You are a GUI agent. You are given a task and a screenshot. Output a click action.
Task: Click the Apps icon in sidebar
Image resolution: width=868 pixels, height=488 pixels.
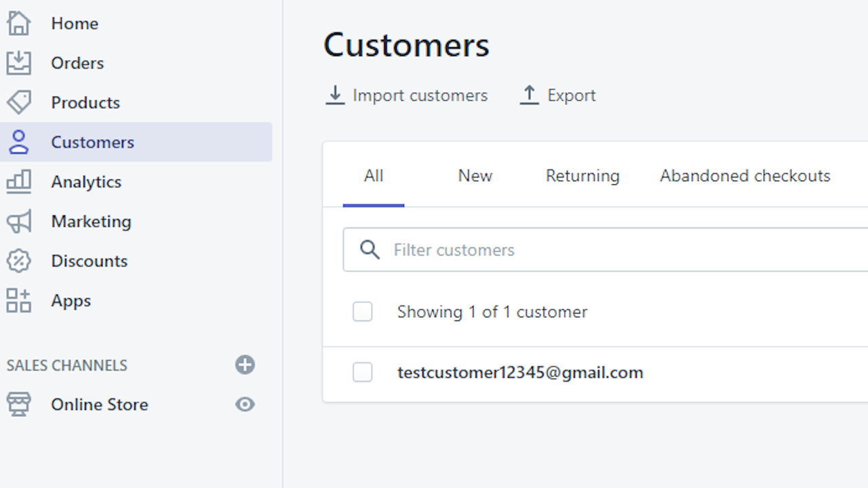(18, 300)
